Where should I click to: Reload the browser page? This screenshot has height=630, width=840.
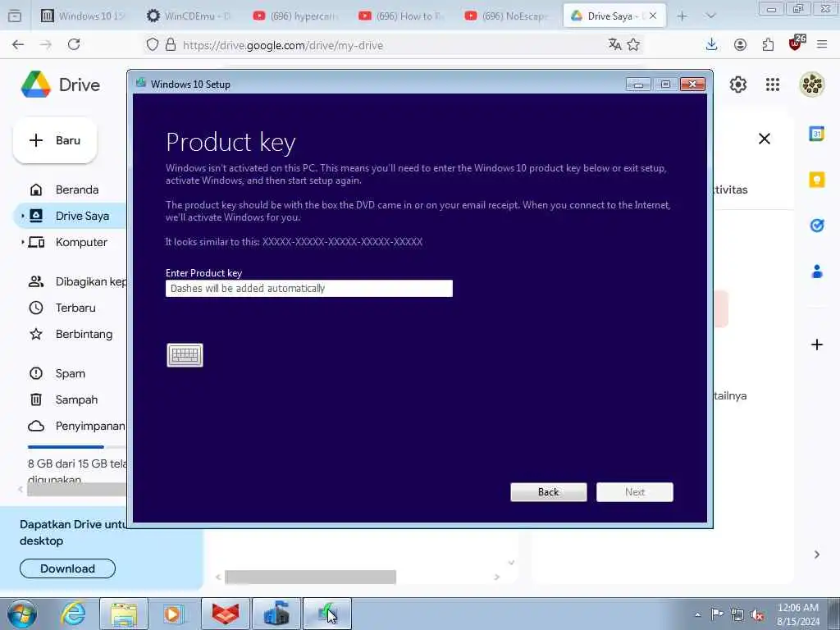coord(74,44)
